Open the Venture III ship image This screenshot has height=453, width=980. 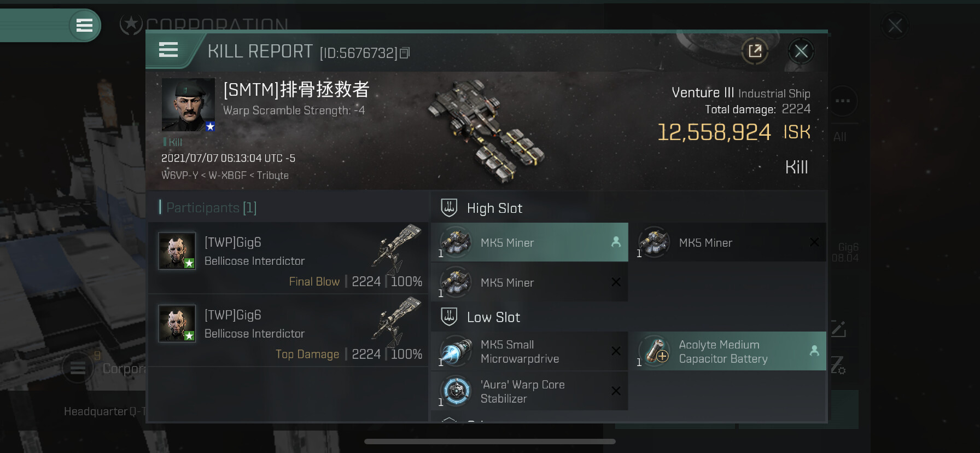click(486, 131)
